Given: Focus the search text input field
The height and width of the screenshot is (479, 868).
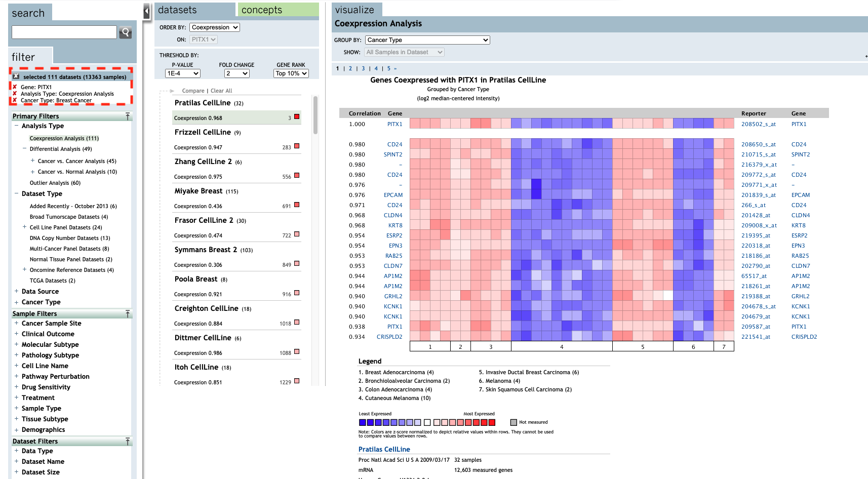Looking at the screenshot, I should coord(64,32).
